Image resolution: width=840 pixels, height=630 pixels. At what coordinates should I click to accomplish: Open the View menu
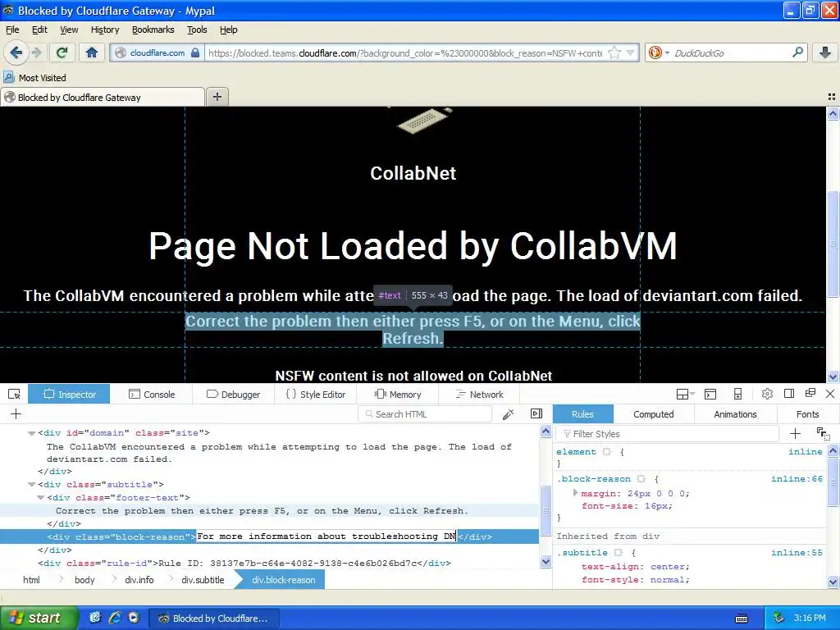[69, 30]
